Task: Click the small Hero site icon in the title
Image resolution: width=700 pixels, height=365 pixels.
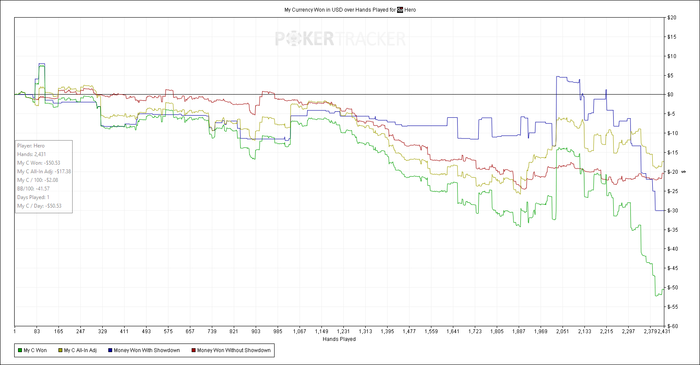Action: click(x=400, y=9)
